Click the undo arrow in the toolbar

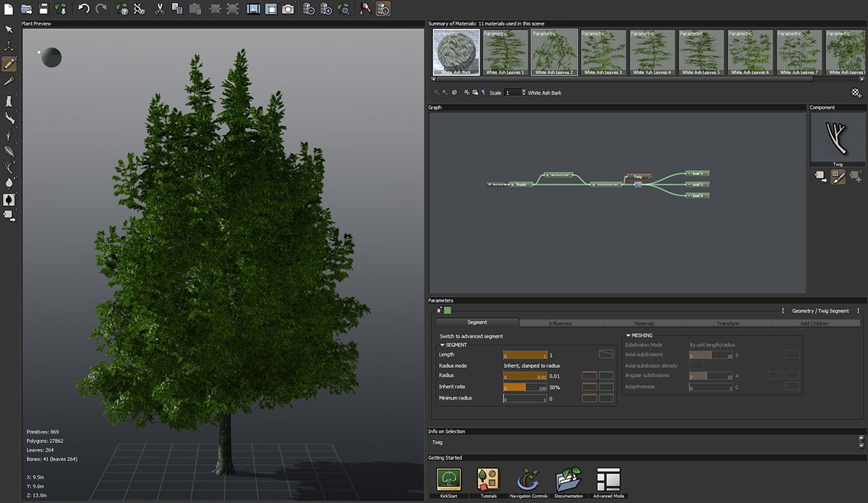point(83,9)
